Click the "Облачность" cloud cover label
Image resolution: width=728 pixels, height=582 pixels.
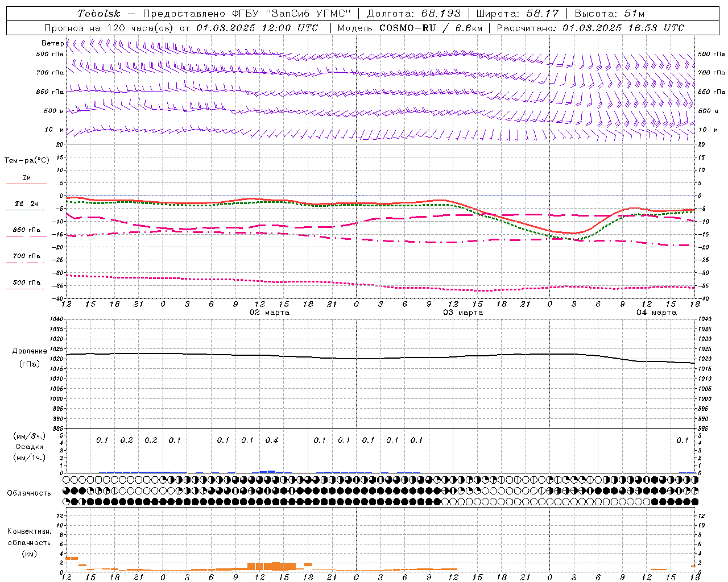(x=29, y=493)
